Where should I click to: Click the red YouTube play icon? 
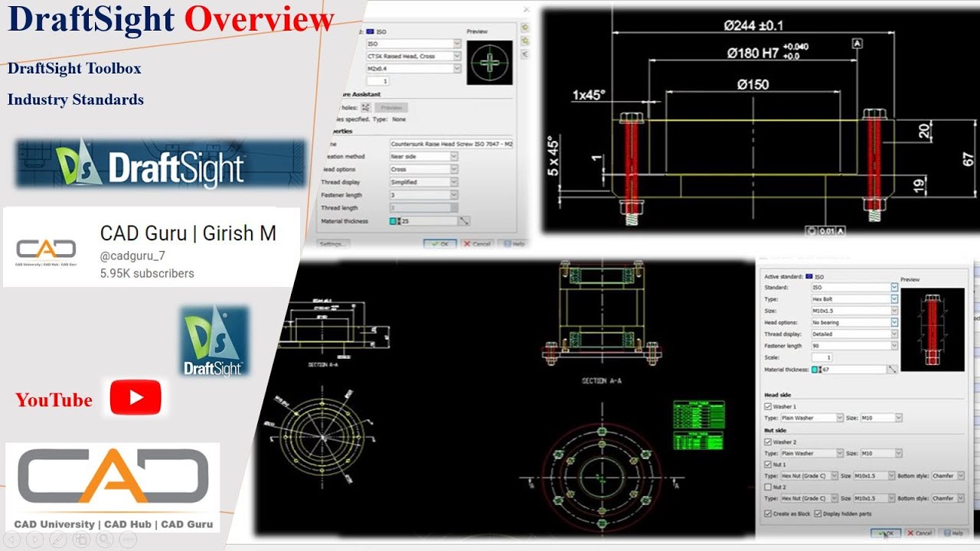pyautogui.click(x=136, y=397)
